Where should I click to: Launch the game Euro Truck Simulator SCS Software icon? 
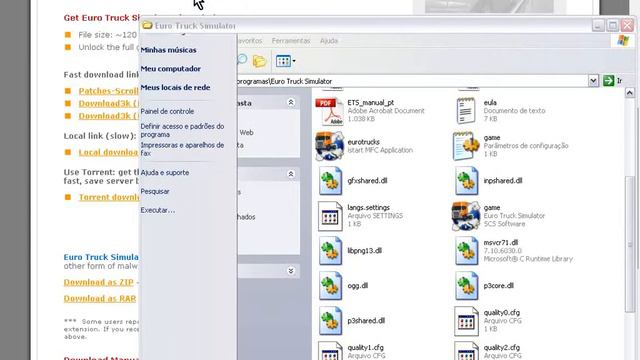click(x=466, y=216)
